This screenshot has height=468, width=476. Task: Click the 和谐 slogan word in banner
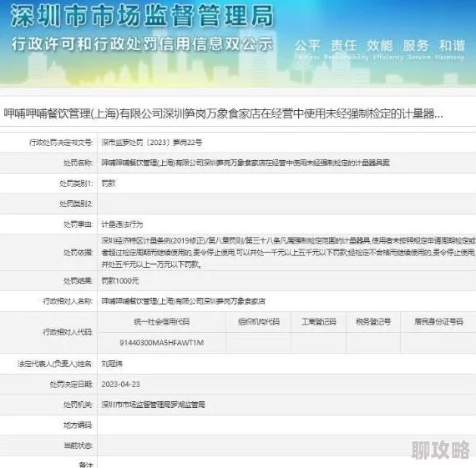pos(452,46)
